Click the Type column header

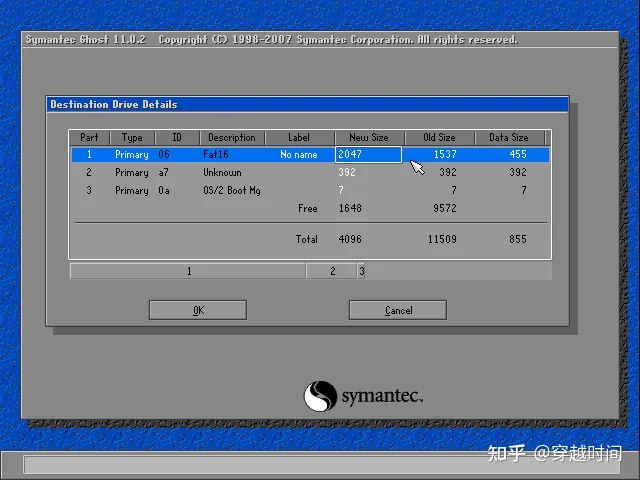coord(132,138)
